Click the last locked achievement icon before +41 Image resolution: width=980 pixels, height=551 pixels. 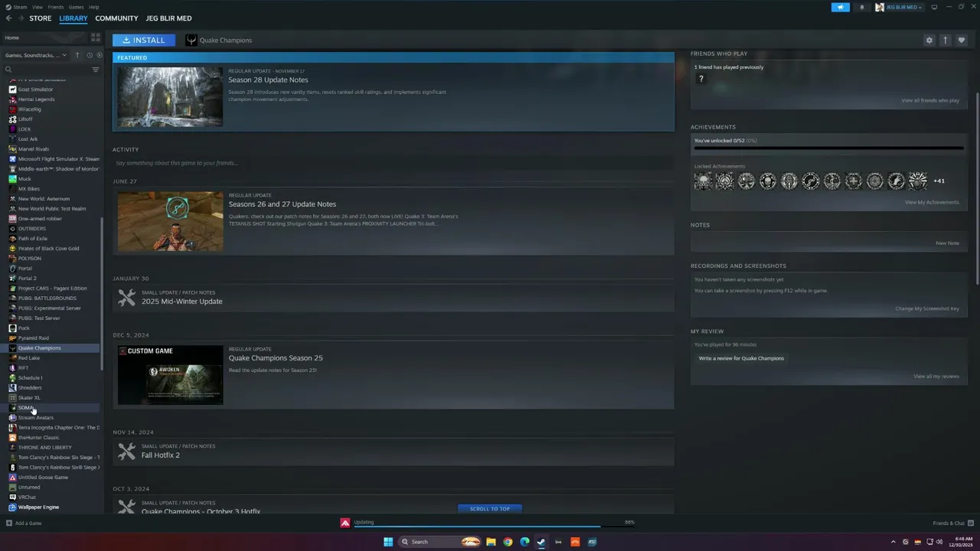coord(917,181)
